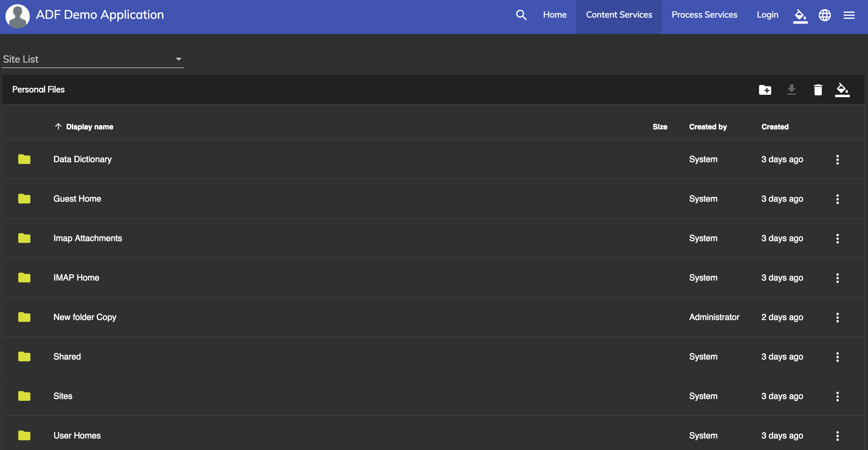
Task: Select the User Homes folder name
Action: [77, 435]
